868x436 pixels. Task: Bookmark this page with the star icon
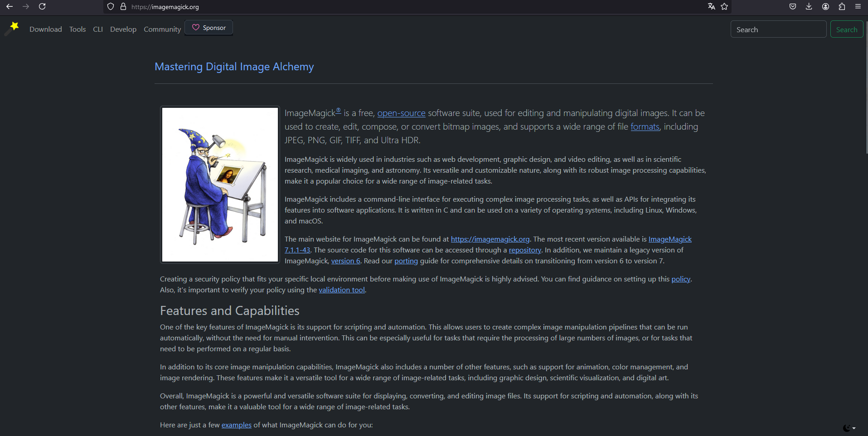point(724,6)
